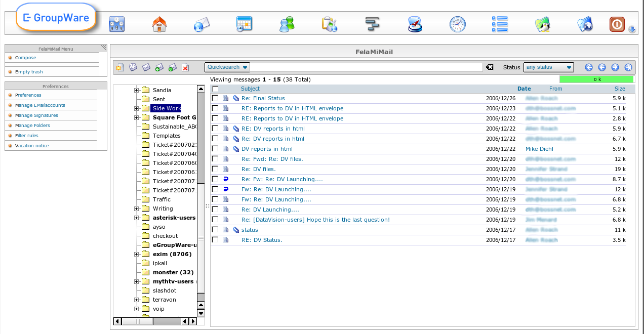Toggle the select-all checkbox in message header
This screenshot has height=334, width=644.
point(215,89)
